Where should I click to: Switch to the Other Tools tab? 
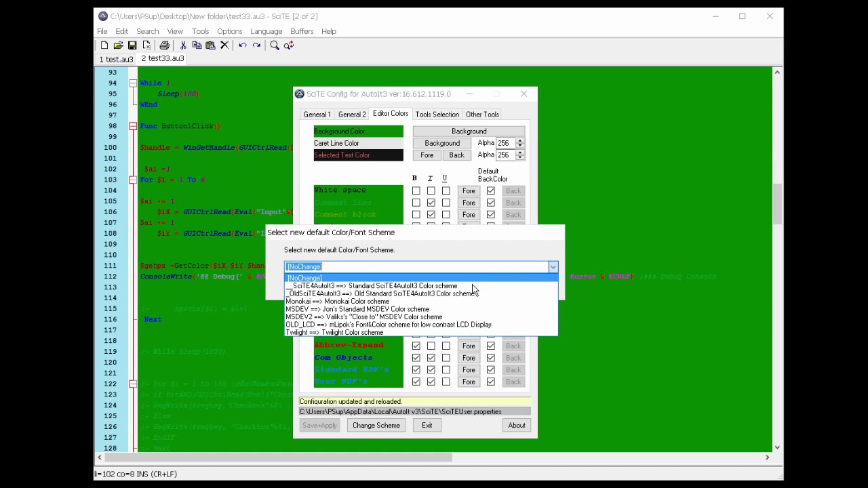(482, 115)
